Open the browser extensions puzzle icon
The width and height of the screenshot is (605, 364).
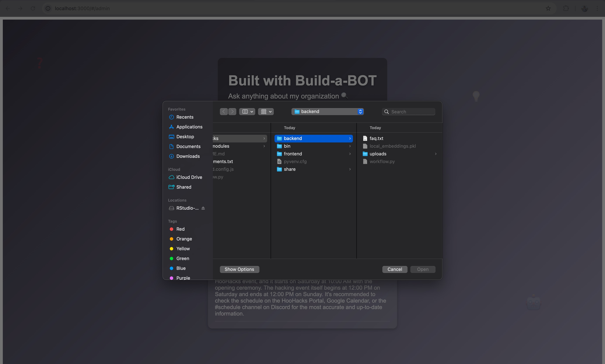click(566, 8)
